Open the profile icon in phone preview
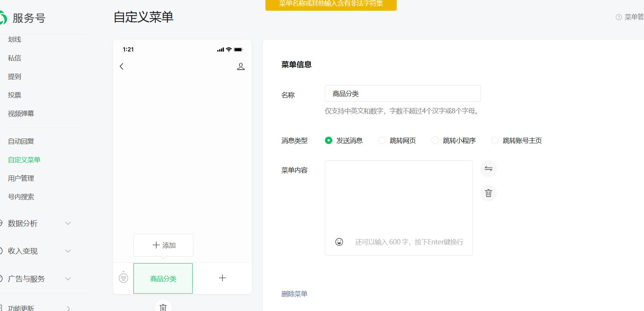 click(241, 66)
